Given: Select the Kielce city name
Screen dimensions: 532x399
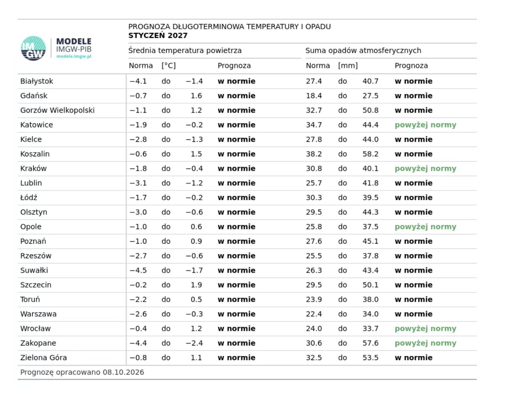Looking at the screenshot, I should [31, 139].
